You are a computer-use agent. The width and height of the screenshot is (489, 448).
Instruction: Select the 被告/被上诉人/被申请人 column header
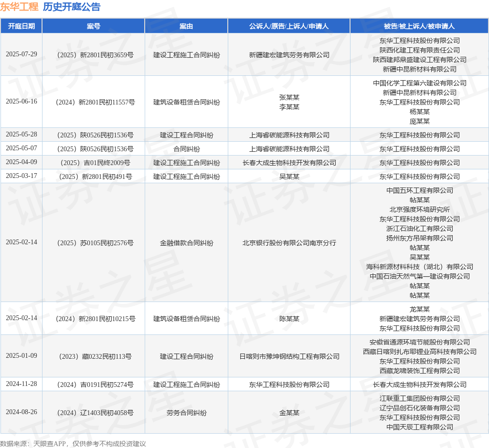pos(419,26)
